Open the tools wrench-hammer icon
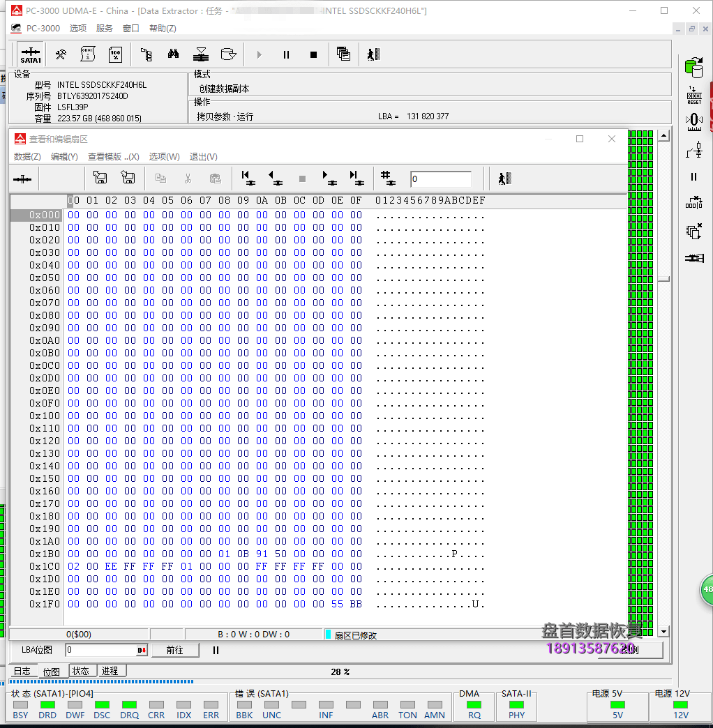 point(61,55)
